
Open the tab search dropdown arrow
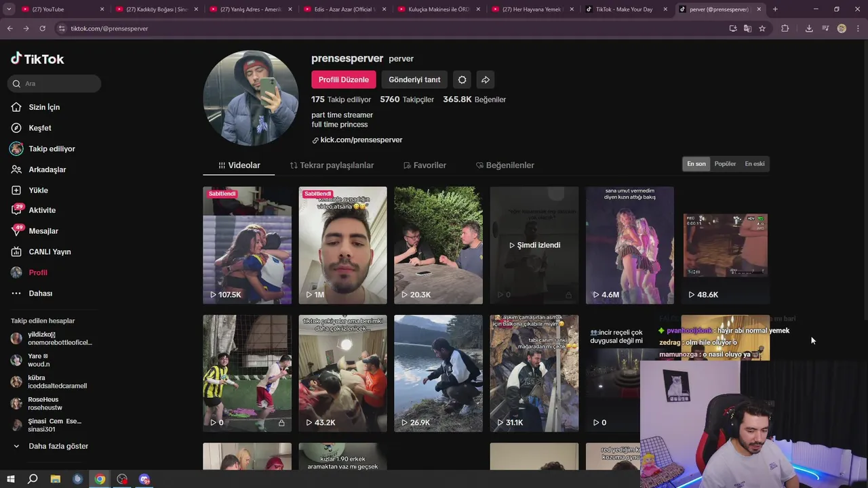[x=9, y=9]
